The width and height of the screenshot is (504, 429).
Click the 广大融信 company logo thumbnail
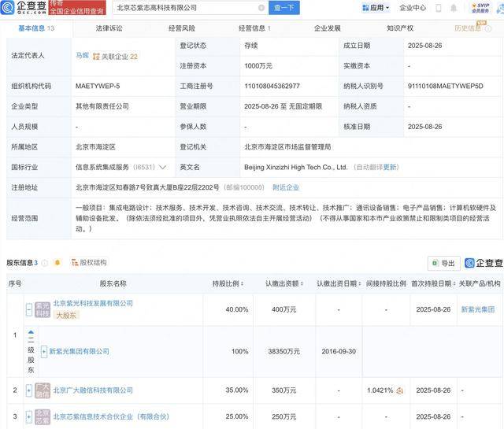pos(43,390)
